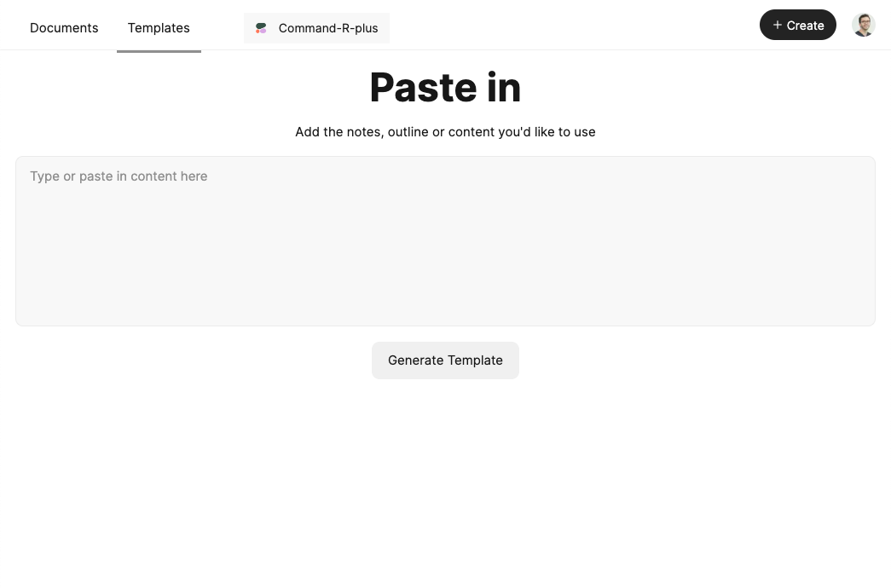The image size is (891, 588).
Task: Click the plus icon in the Create button
Action: coord(777,26)
